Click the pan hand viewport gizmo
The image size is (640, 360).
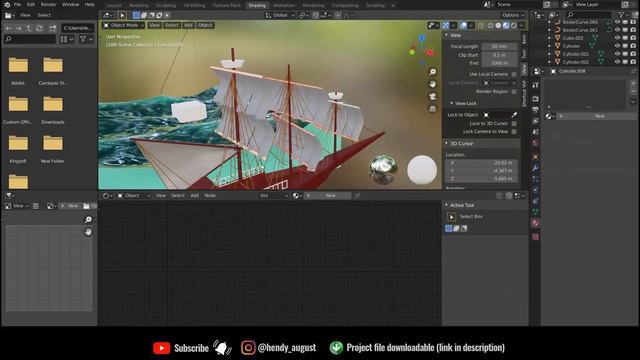tap(433, 84)
